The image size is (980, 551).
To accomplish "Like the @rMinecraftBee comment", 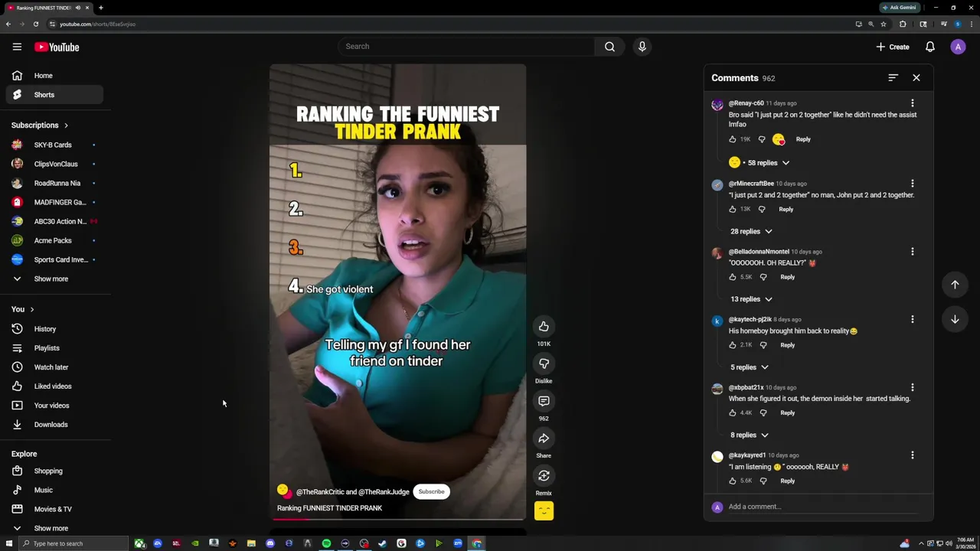I will 733,209.
